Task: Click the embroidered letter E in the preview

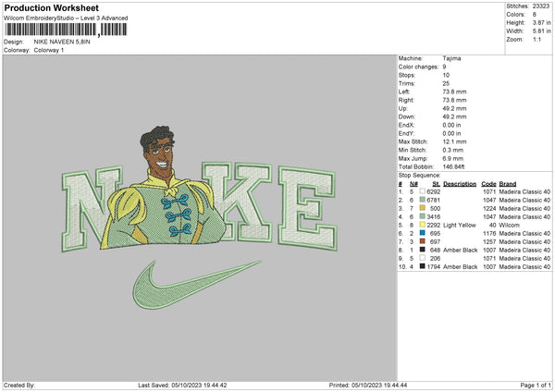Action: [x=307, y=209]
